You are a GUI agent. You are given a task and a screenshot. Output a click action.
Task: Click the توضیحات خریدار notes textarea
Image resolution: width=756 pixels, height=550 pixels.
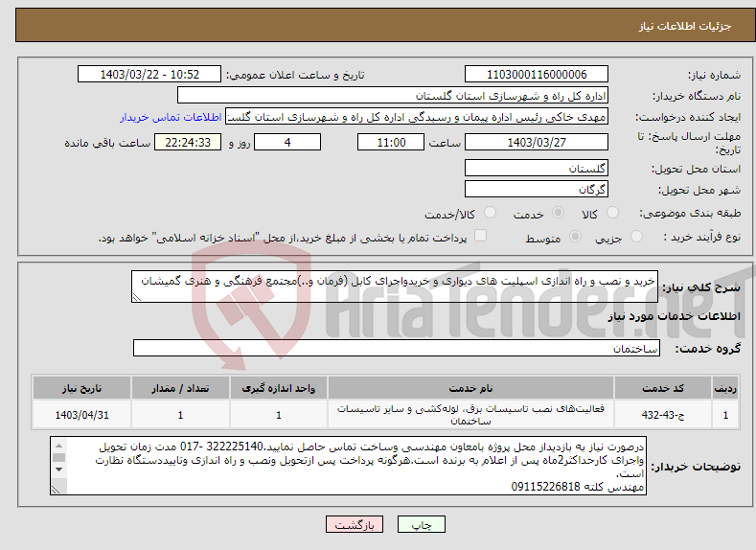coord(348,466)
